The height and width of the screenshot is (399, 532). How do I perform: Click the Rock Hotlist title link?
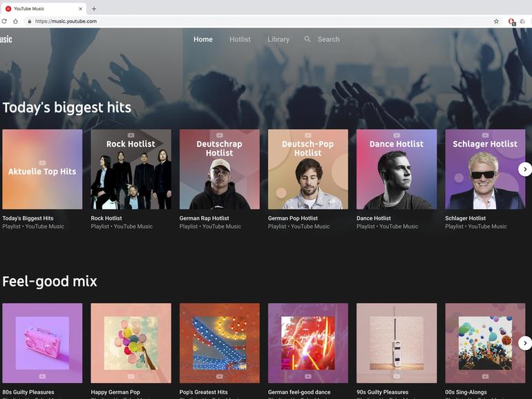[x=106, y=218]
